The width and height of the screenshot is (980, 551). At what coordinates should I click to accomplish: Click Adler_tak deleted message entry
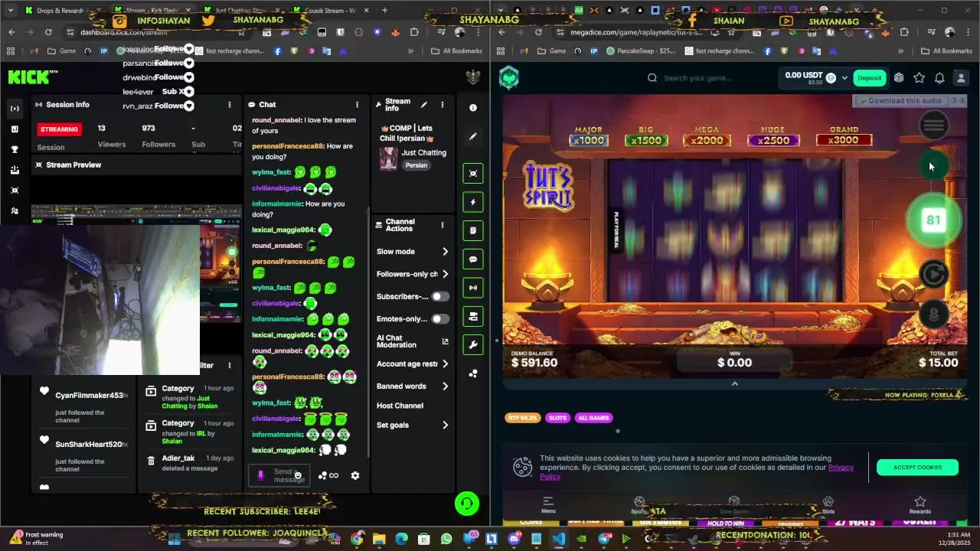(x=189, y=463)
